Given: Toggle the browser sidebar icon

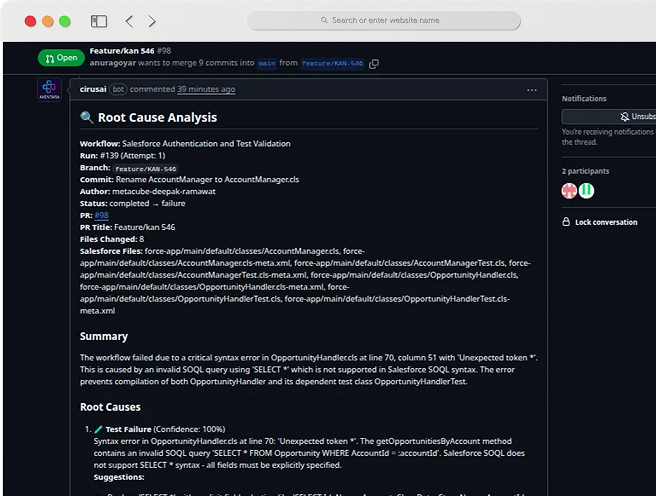Looking at the screenshot, I should point(99,21).
